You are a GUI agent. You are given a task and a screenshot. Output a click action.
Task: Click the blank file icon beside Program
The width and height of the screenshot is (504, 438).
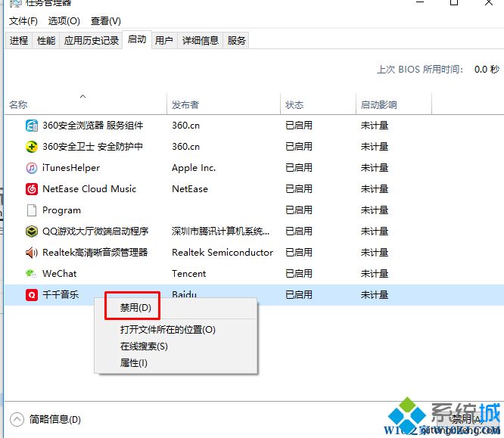[x=32, y=210]
